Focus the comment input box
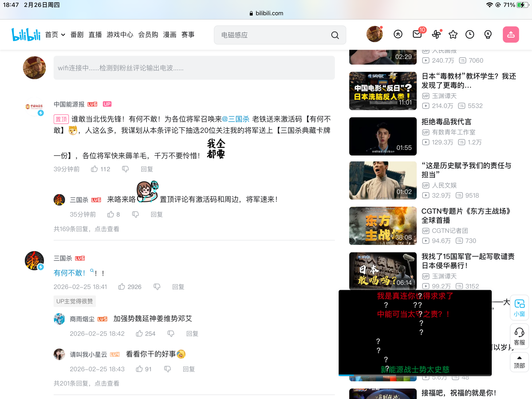 point(194,68)
